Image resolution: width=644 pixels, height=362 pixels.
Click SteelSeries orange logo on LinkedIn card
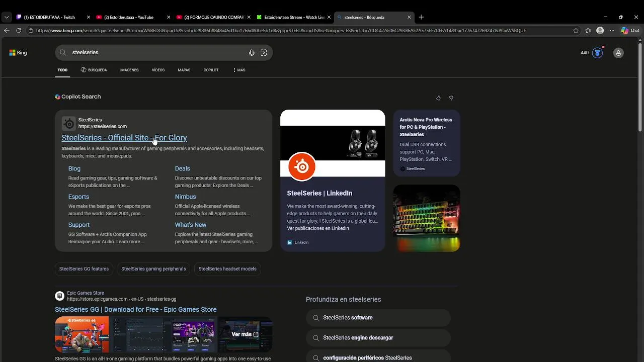(302, 166)
